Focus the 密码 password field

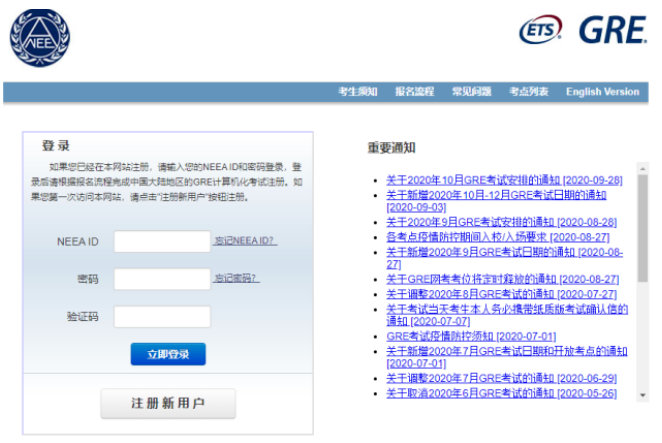[162, 279]
